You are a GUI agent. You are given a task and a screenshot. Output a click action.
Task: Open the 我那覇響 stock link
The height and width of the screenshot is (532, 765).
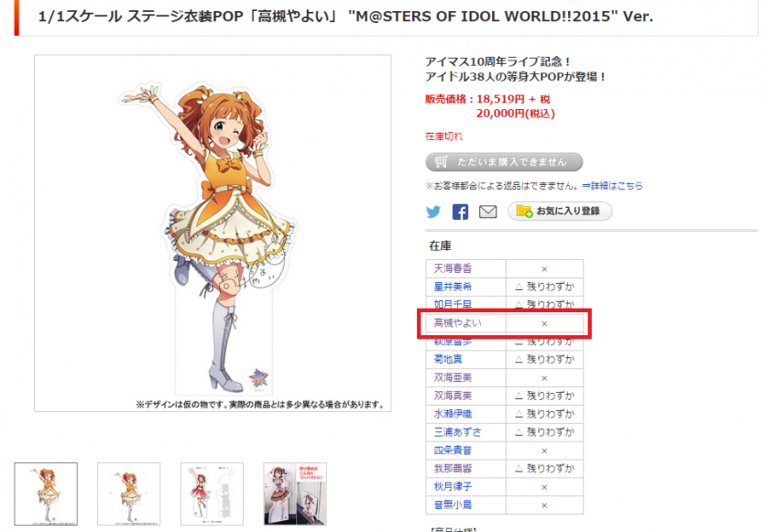(x=453, y=469)
